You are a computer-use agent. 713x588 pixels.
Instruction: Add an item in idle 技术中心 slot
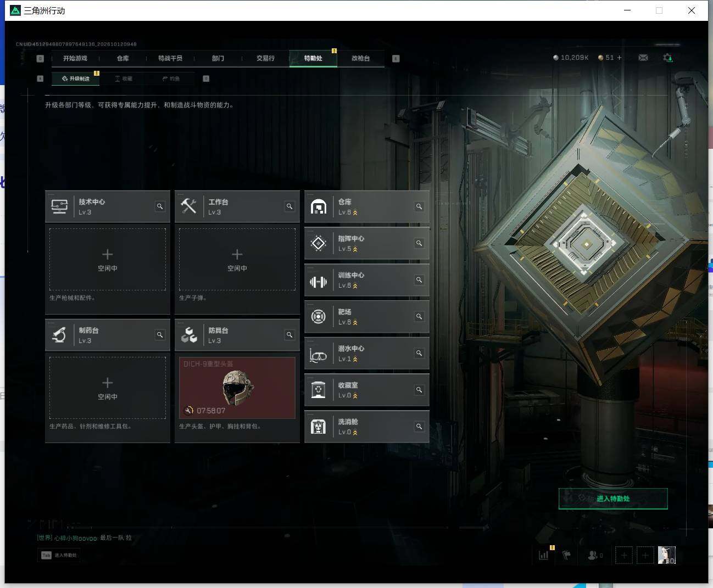point(108,259)
